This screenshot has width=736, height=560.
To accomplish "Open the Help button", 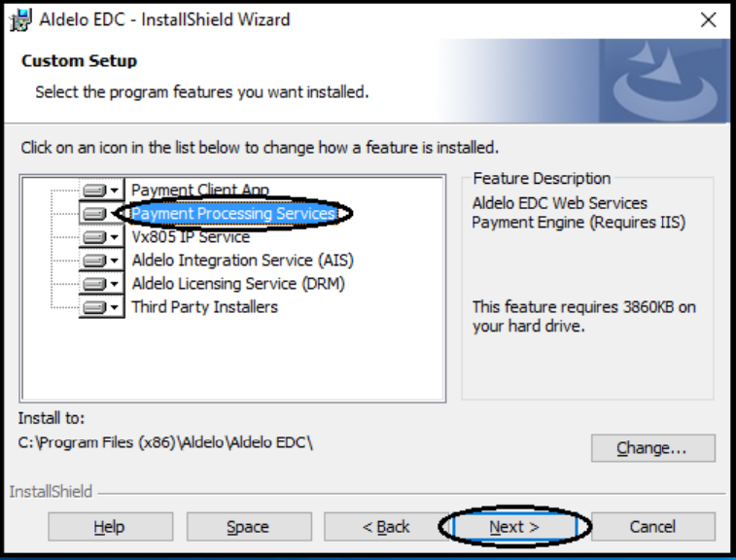I will [x=110, y=527].
